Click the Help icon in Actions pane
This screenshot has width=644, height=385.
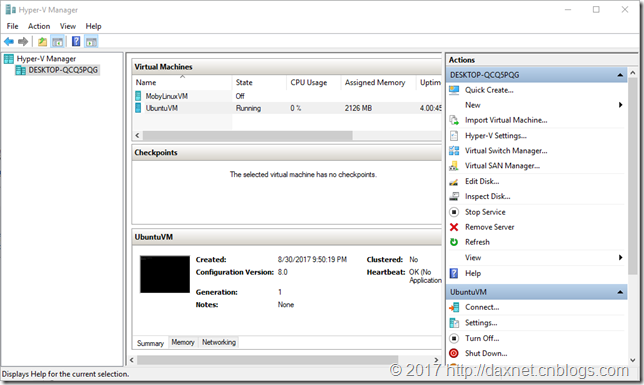coord(454,273)
